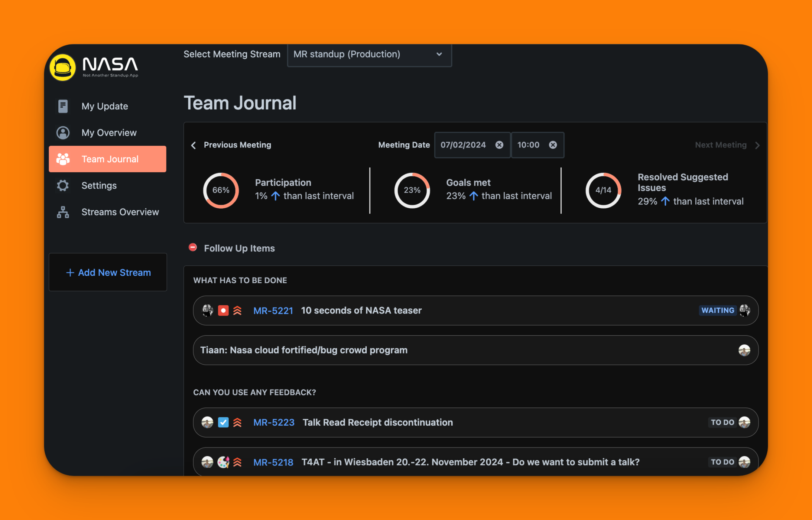The image size is (812, 520).
Task: Click the assignee avatar next to WAITING badge
Action: (745, 311)
